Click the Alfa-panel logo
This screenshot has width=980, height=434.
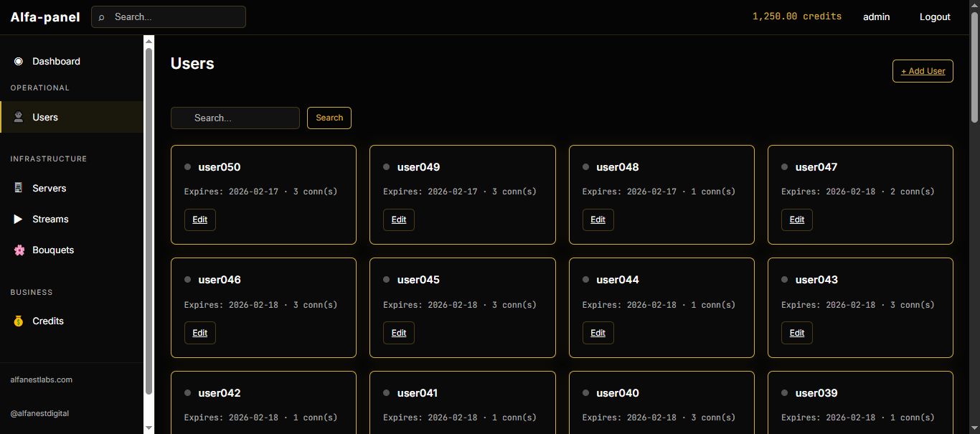tap(45, 17)
